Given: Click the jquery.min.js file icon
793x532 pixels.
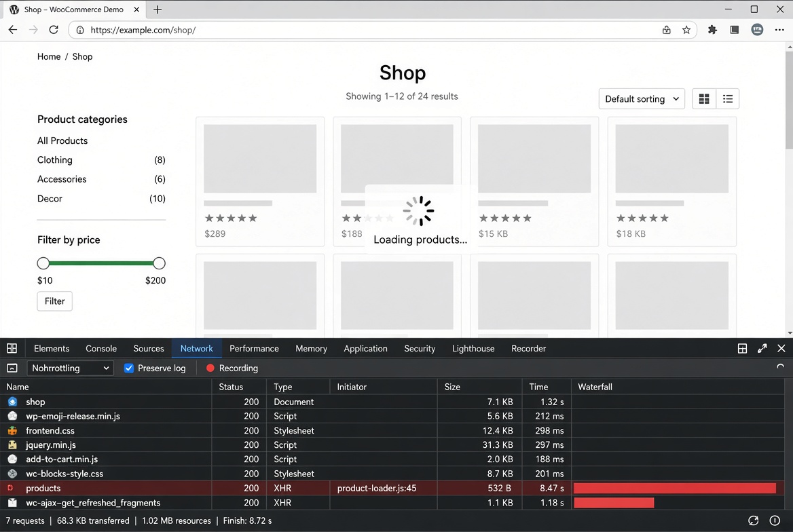Looking at the screenshot, I should point(13,445).
